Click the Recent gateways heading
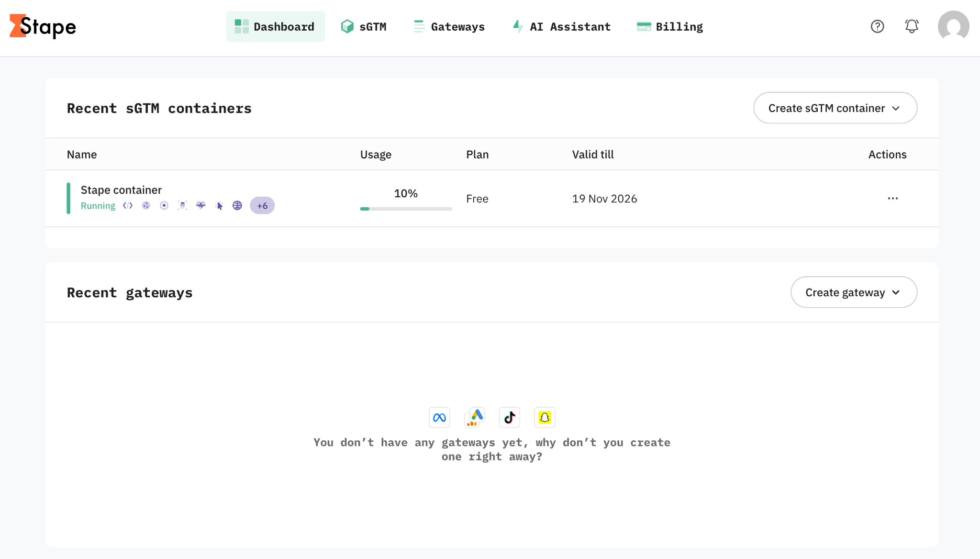This screenshot has width=980, height=559. point(130,292)
